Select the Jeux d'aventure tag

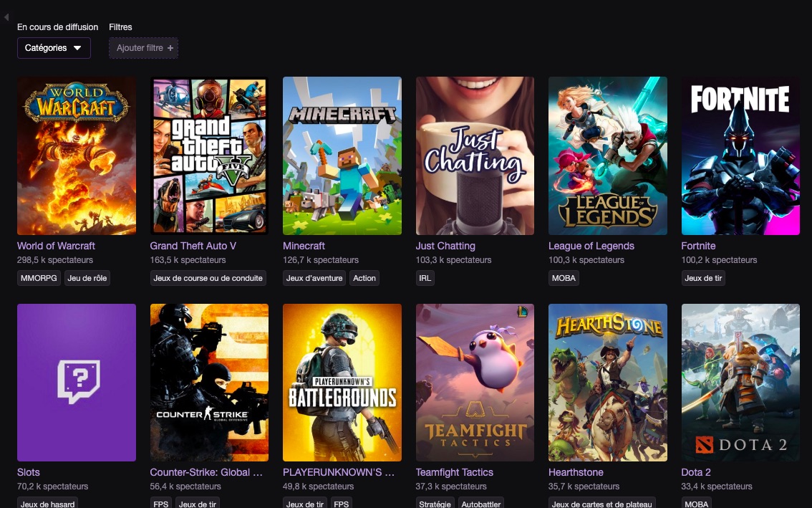pos(314,278)
